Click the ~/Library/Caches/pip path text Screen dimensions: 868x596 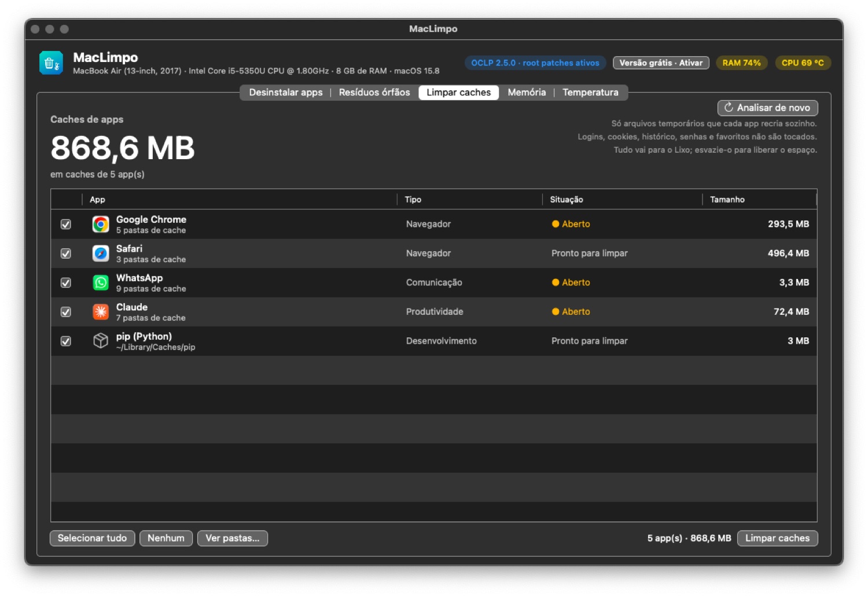click(156, 347)
